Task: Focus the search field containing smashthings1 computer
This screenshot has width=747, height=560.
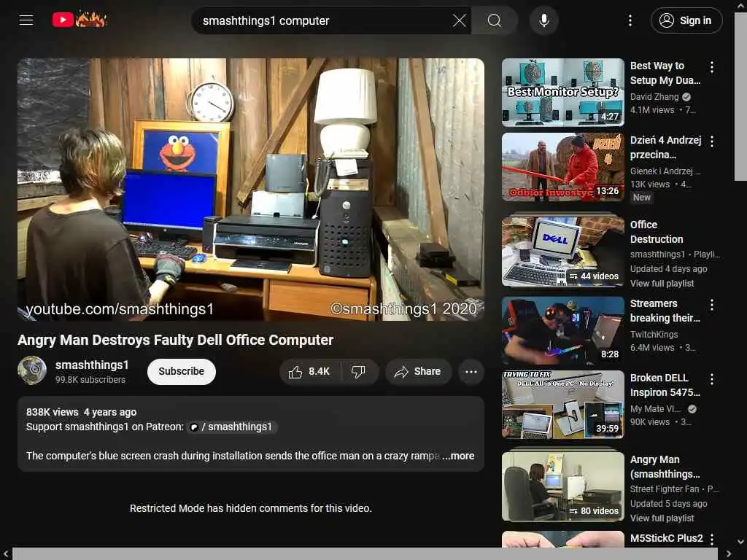Action: coord(324,20)
